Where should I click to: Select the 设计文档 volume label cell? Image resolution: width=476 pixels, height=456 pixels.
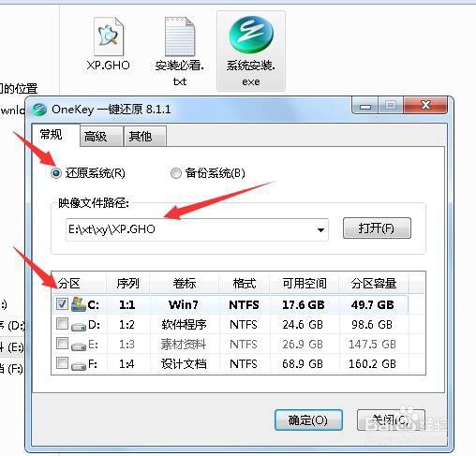(x=184, y=364)
